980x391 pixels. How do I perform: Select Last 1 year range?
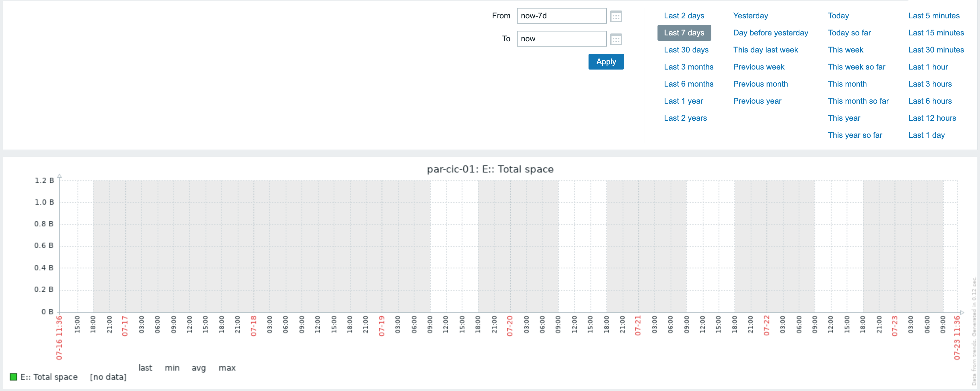(683, 101)
